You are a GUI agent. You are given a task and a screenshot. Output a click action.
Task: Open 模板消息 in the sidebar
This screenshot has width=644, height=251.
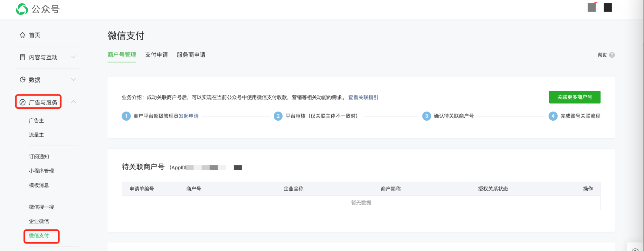coord(39,185)
